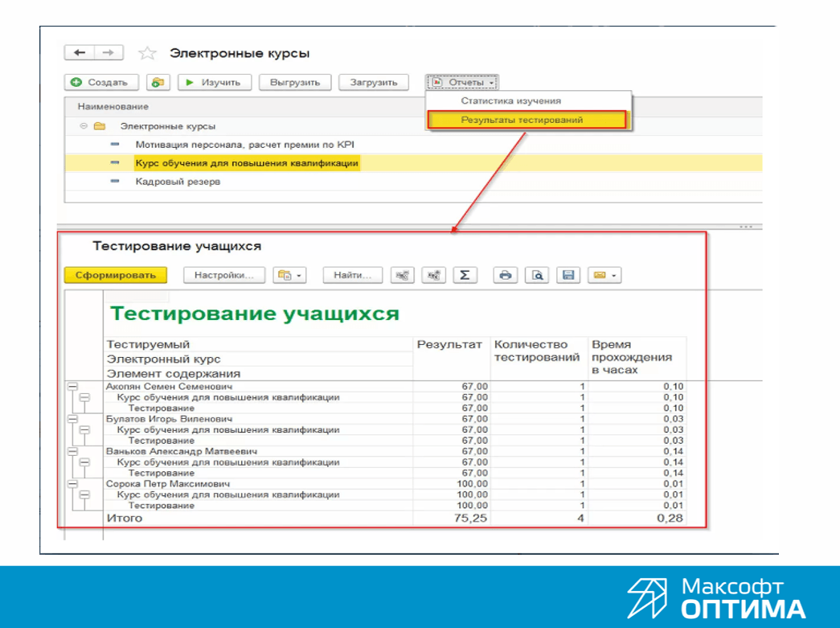Viewport: 840px width, 628px height.
Task: Go back with the left arrow button
Action: click(x=80, y=52)
